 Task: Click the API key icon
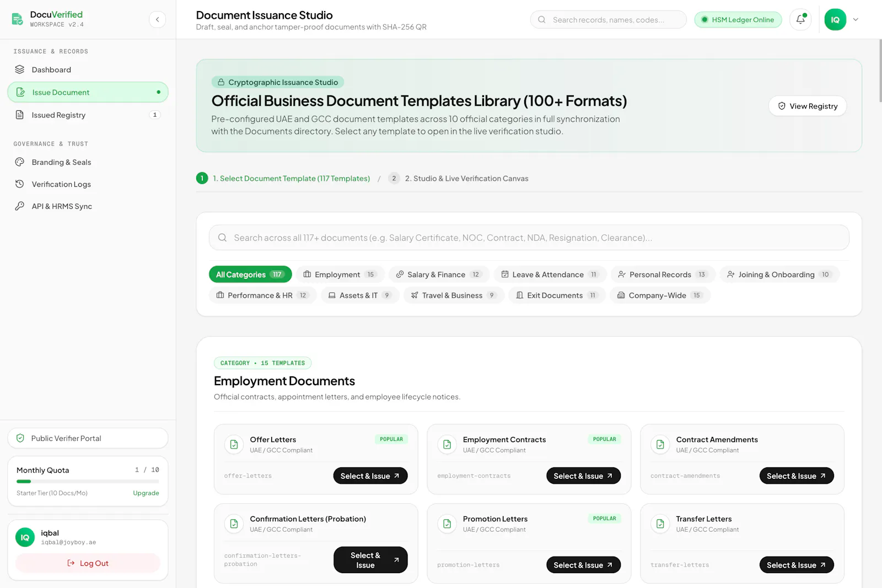(x=20, y=206)
